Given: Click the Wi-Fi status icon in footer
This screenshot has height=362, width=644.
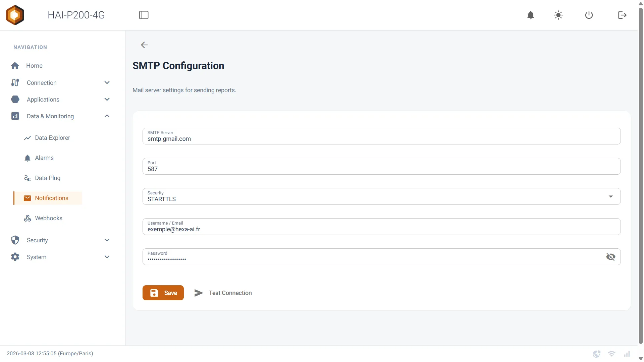Looking at the screenshot, I should pyautogui.click(x=612, y=354).
